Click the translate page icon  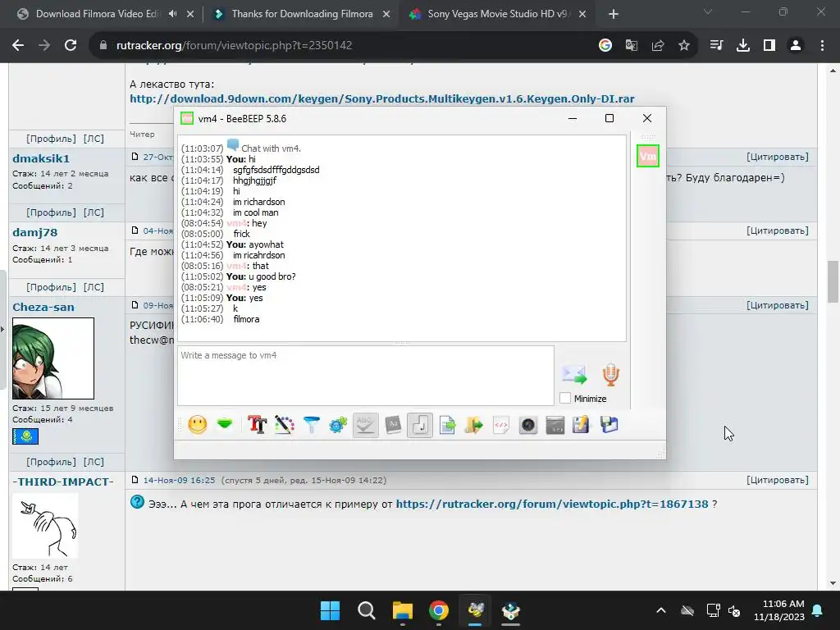pyautogui.click(x=632, y=46)
